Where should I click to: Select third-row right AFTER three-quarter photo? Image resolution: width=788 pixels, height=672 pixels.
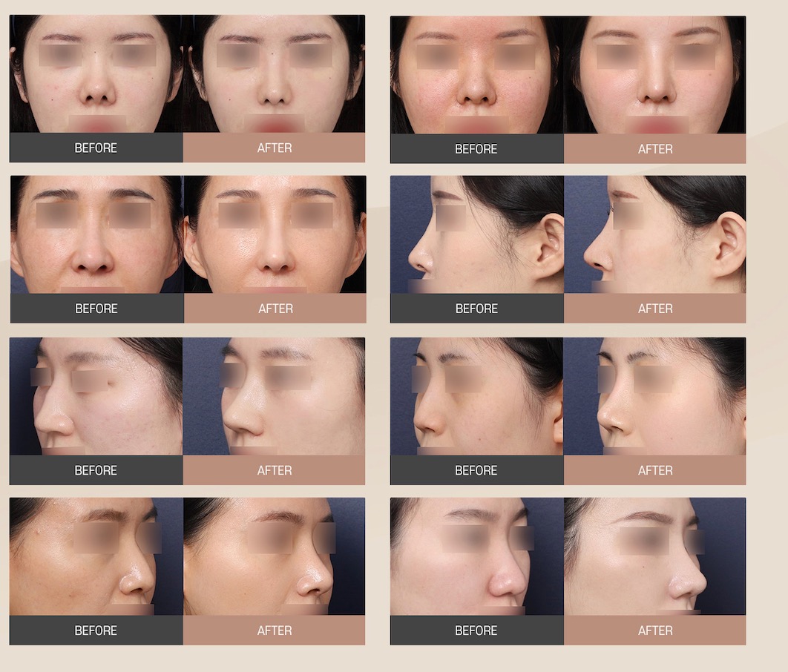[655, 396]
